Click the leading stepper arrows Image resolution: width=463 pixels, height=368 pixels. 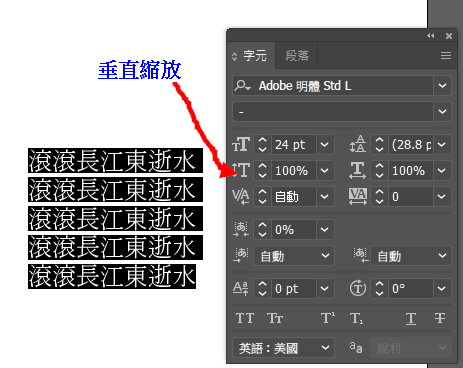pyautogui.click(x=380, y=145)
